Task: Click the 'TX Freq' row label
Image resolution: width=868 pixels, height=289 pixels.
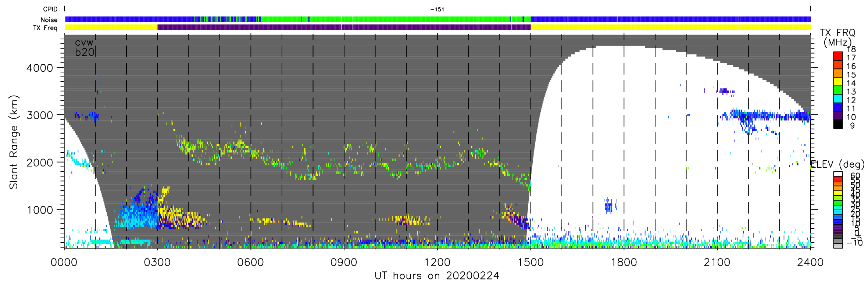Action: 45,28
